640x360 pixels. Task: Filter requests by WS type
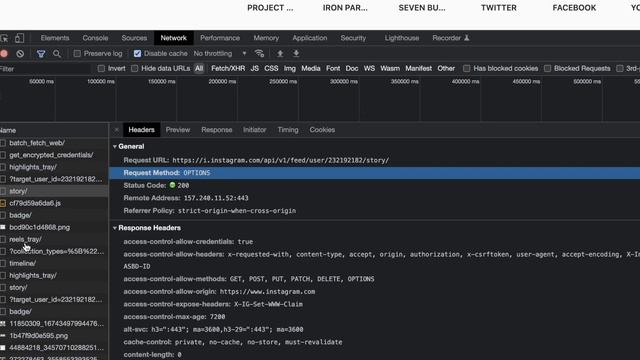click(x=369, y=69)
